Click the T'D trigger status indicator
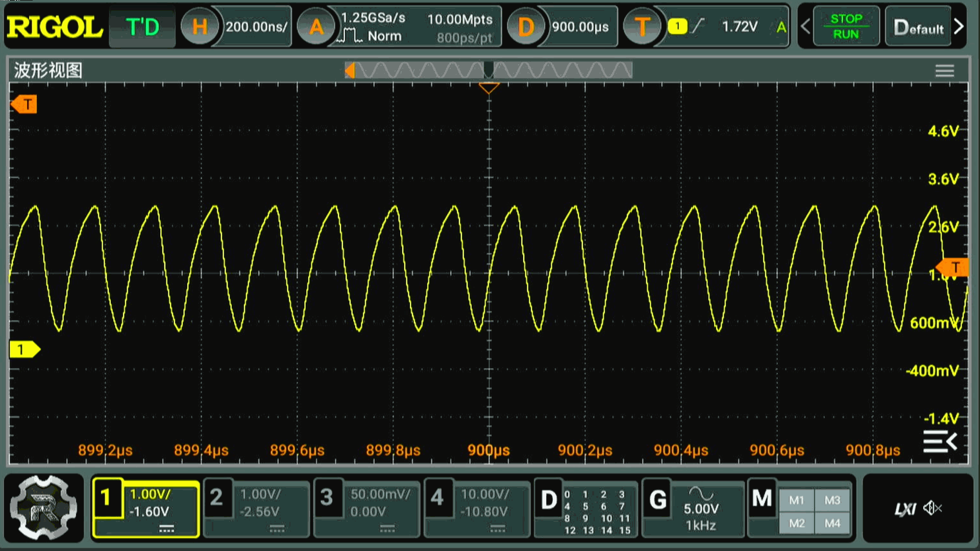980x551 pixels. click(x=142, y=27)
